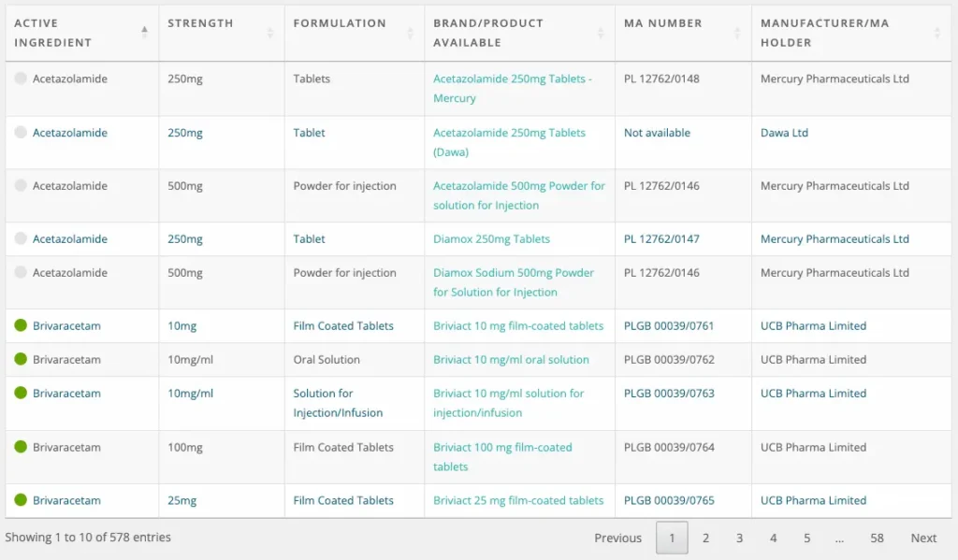Sort table by MA Number column
Viewport: 958px width, 560px height.
point(737,33)
